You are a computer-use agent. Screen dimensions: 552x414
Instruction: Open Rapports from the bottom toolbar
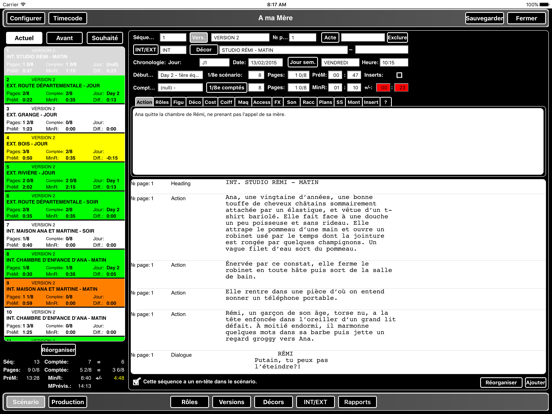(x=357, y=402)
